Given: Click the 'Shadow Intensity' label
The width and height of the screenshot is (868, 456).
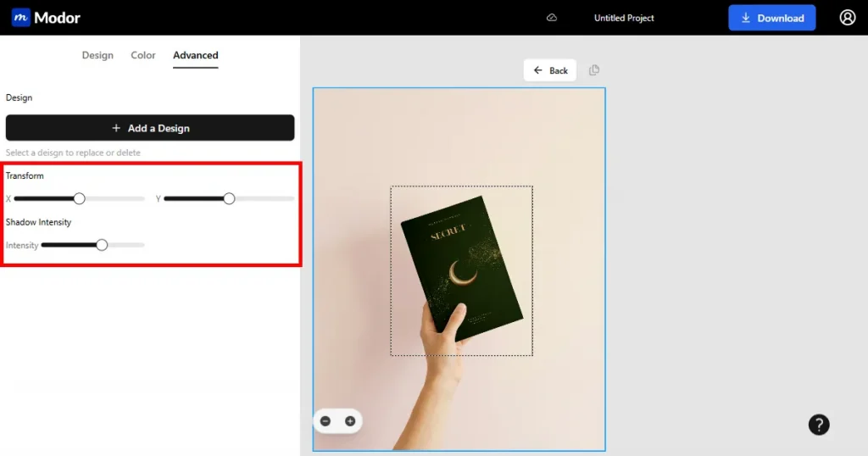Looking at the screenshot, I should [38, 222].
